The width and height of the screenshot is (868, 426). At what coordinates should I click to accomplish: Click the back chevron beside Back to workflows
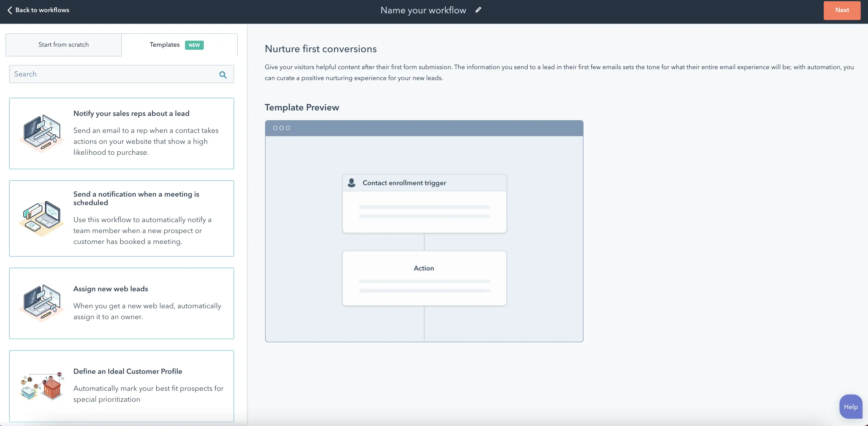tap(10, 10)
